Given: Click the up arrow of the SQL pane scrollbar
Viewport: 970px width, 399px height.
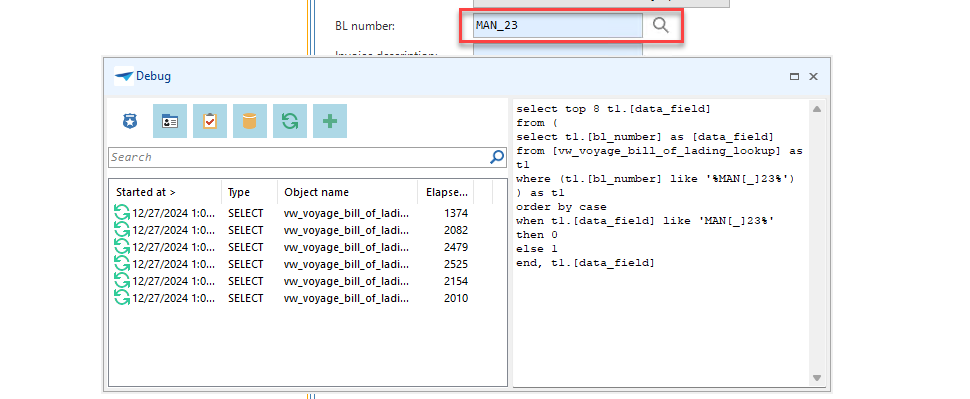Looking at the screenshot, I should coord(817,109).
